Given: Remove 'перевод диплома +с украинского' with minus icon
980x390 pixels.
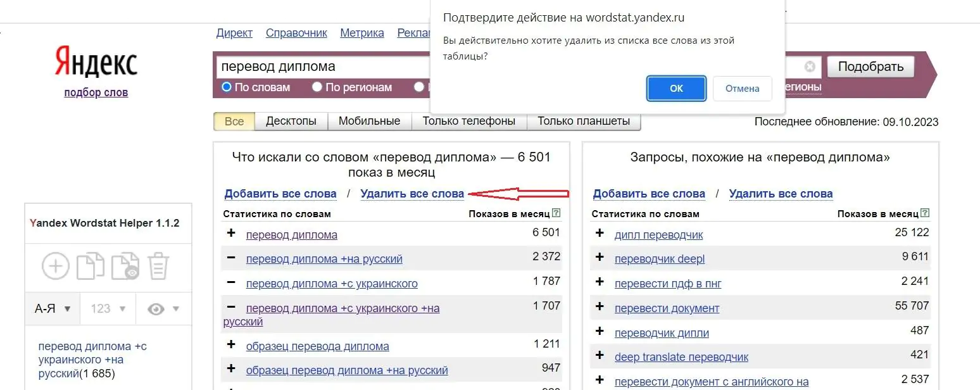Looking at the screenshot, I should pyautogui.click(x=231, y=282).
